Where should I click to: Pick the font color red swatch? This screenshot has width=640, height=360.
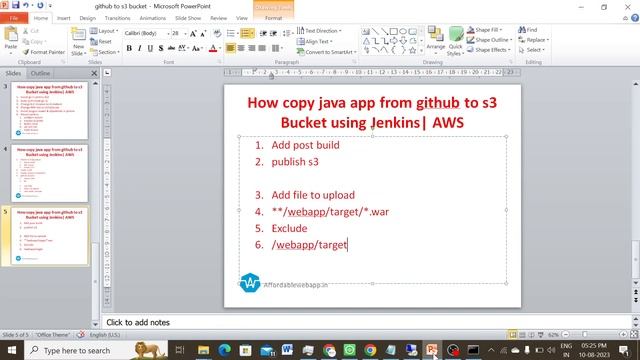[213, 49]
